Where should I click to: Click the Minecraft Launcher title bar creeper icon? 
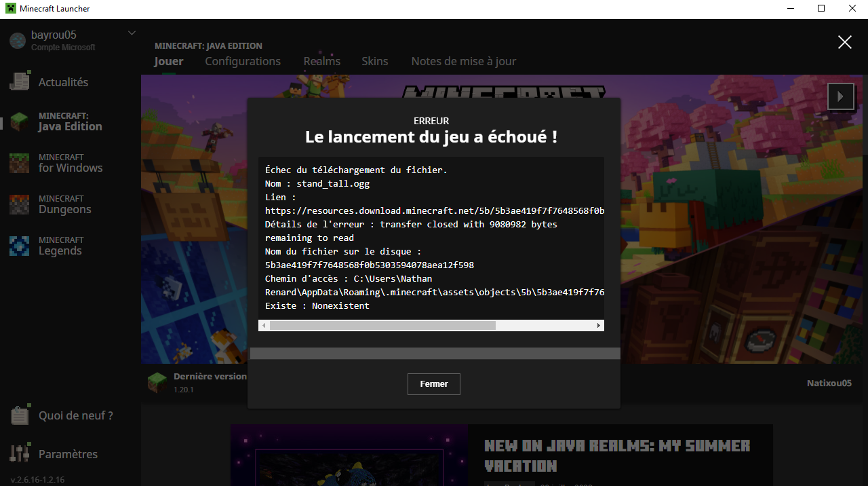(x=11, y=8)
